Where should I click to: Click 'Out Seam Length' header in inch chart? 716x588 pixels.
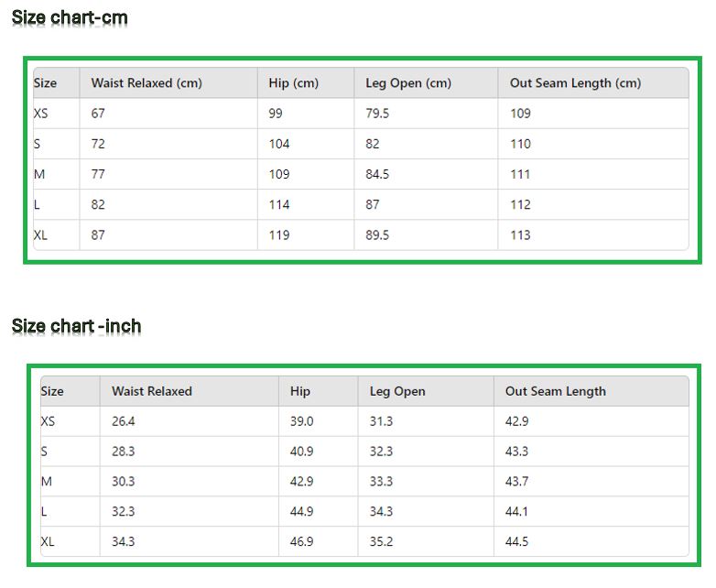tap(556, 391)
